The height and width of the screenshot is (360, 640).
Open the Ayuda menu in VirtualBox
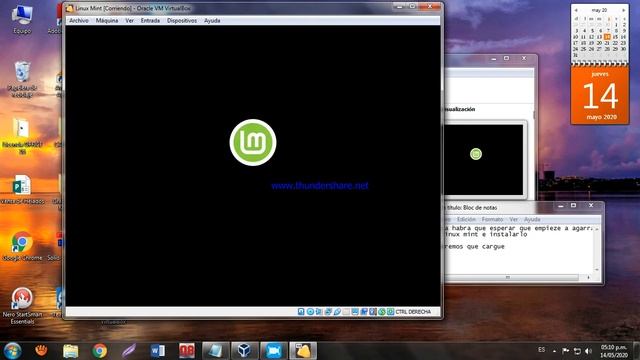pos(212,20)
